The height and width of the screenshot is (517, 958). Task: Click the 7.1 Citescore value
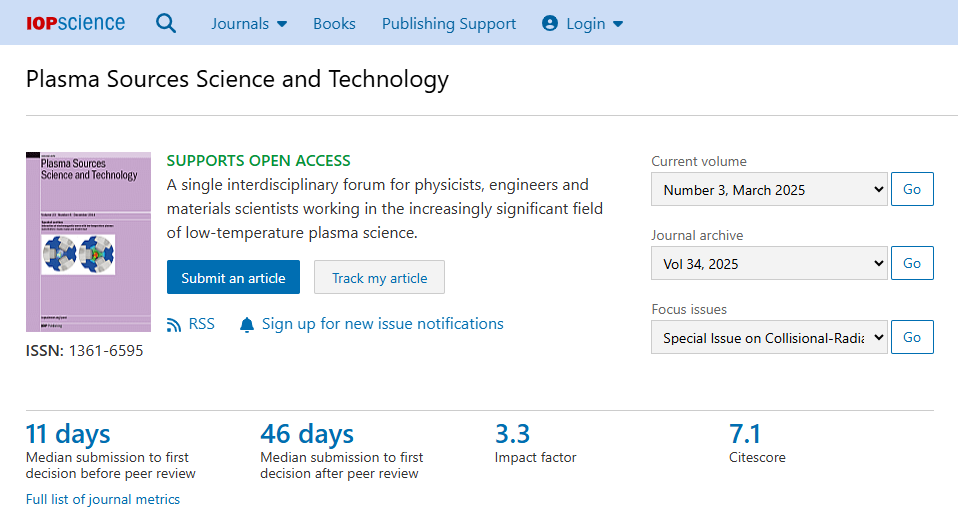coord(745,434)
